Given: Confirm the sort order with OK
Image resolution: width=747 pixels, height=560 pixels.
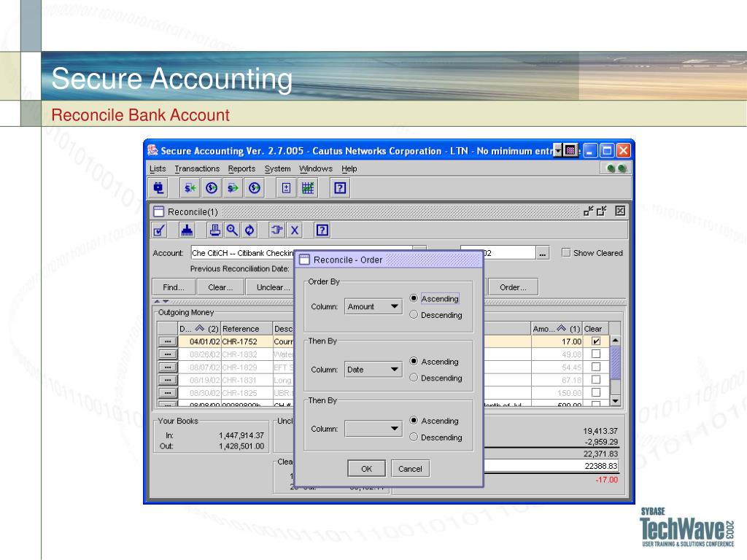Looking at the screenshot, I should click(x=366, y=469).
